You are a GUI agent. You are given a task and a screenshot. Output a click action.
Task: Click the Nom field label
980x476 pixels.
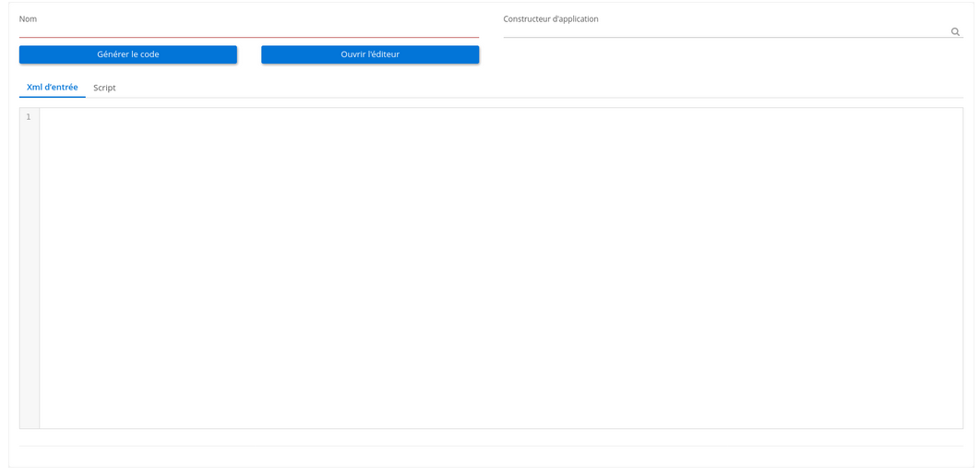pyautogui.click(x=28, y=18)
